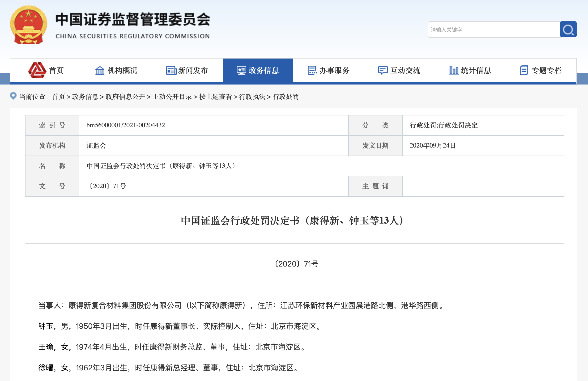Image resolution: width=588 pixels, height=381 pixels.
Task: Open the 统计信息 navigation tab
Action: pyautogui.click(x=476, y=71)
